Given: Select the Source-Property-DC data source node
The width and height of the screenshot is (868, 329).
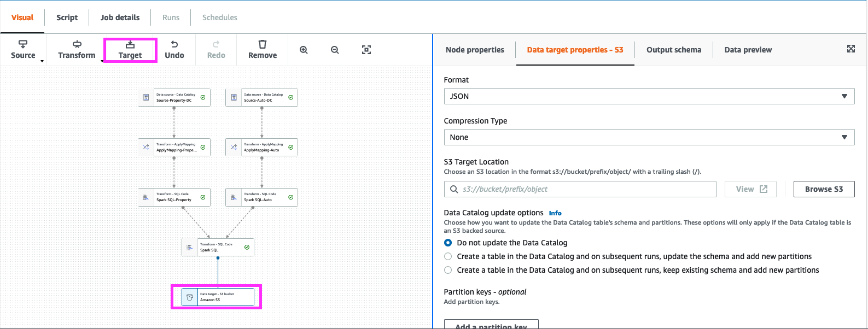Looking at the screenshot, I should 174,98.
